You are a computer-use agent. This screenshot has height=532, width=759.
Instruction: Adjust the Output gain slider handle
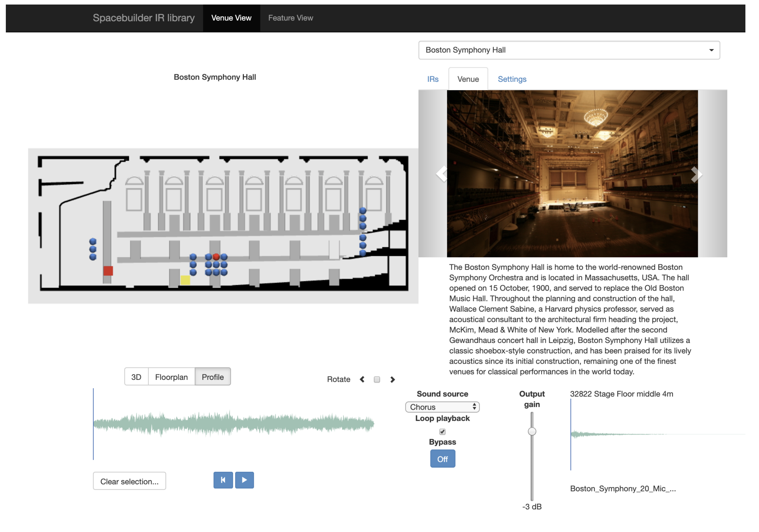coord(532,431)
